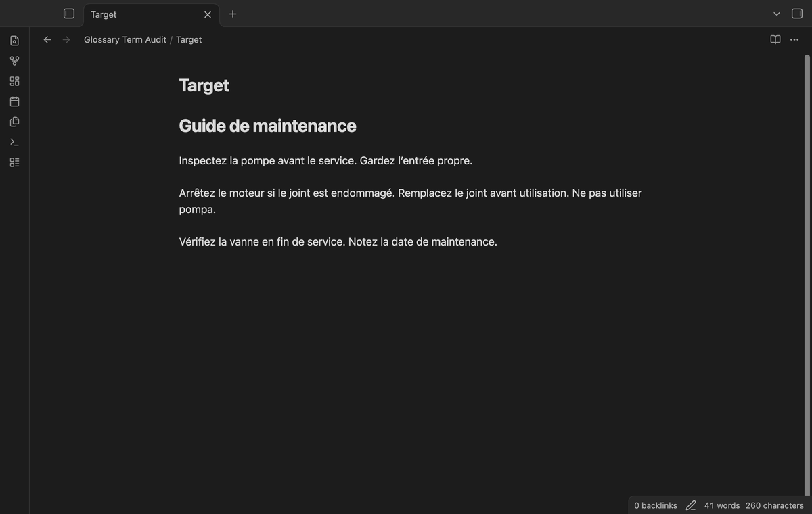Click the word pompa in the note
Screen dimensions: 812x514
197,210
